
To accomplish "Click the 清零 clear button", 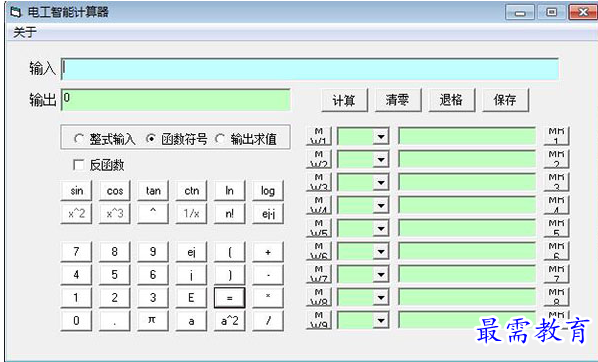I will 398,100.
